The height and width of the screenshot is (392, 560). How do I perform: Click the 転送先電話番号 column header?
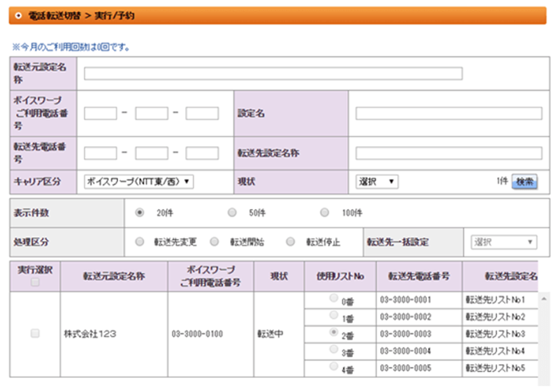tap(419, 276)
